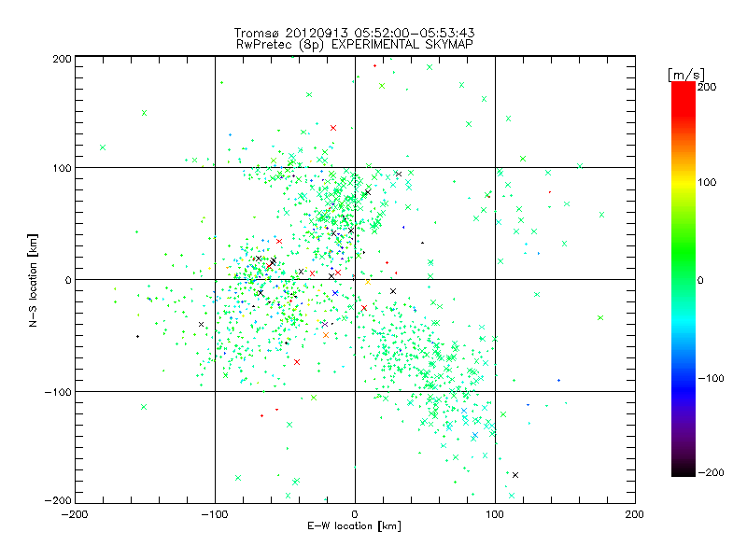Click the black bottom of the velocity colorbar
747x560 pixels.
point(684,469)
